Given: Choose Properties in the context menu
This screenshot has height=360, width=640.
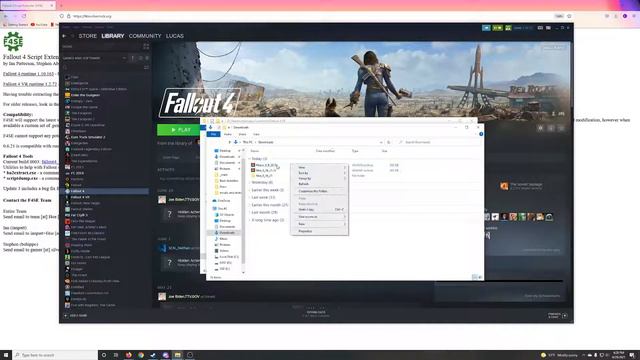Looking at the screenshot, I should tap(319, 231).
